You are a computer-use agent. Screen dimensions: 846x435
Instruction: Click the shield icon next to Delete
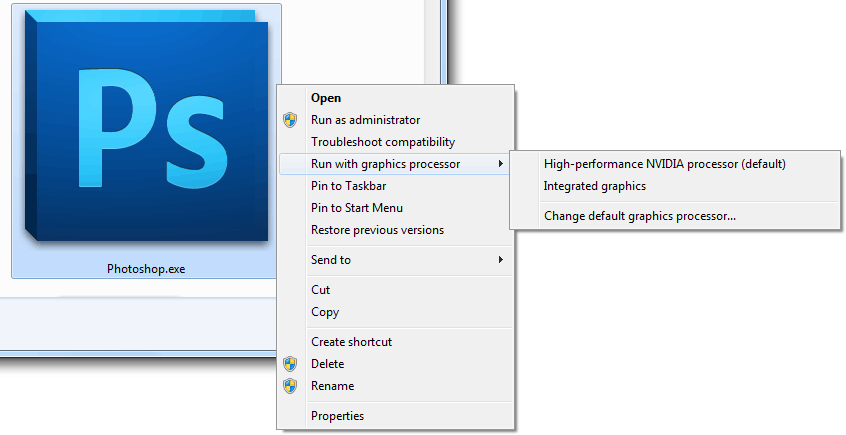290,364
